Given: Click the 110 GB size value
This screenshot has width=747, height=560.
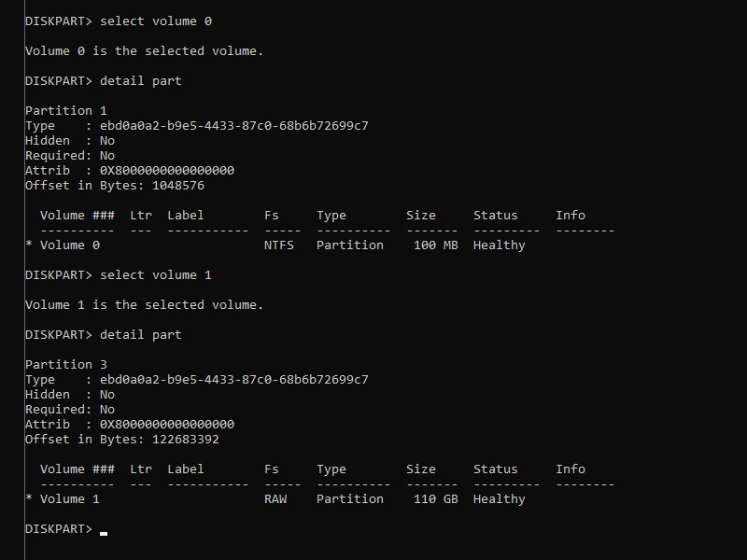Looking at the screenshot, I should tap(435, 498).
